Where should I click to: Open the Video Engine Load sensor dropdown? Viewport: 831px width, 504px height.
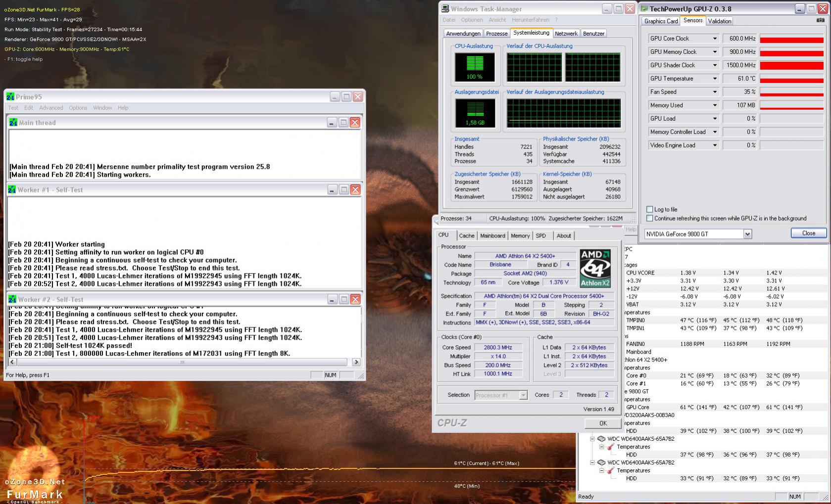click(x=715, y=145)
